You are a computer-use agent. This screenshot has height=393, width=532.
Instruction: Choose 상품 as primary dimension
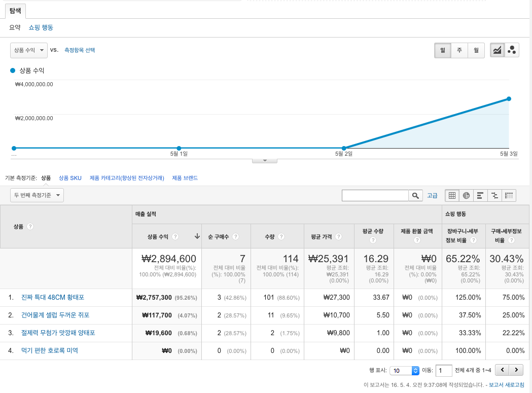pos(46,178)
